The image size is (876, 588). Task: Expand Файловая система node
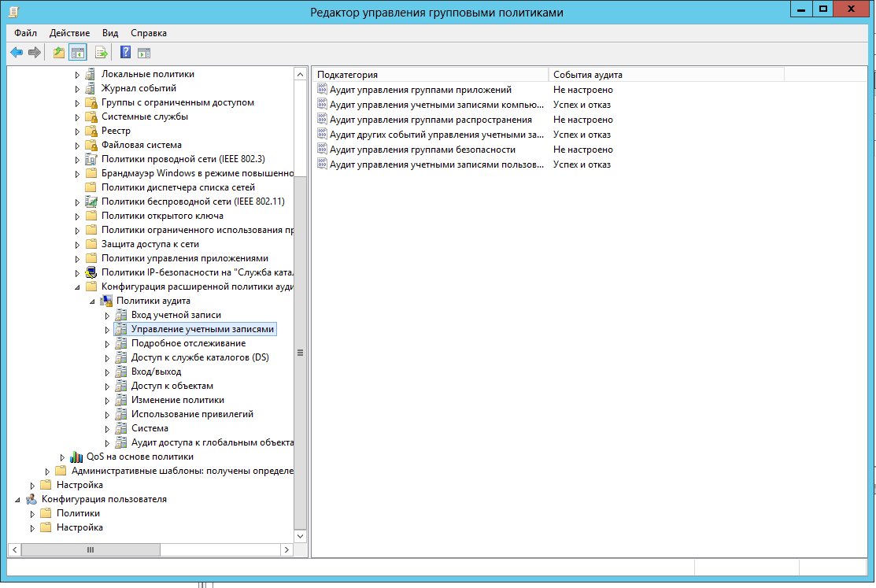click(77, 146)
